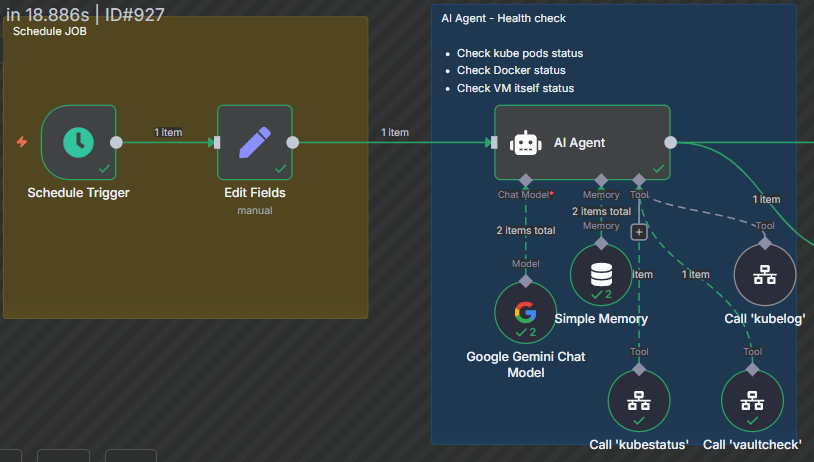Open the AI Agent robot node
This screenshot has width=814, height=462.
(x=581, y=143)
